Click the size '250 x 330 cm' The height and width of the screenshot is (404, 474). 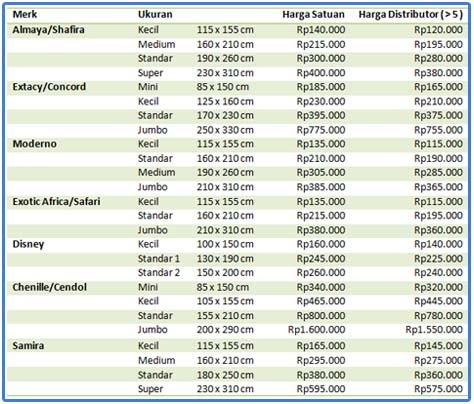[225, 130]
